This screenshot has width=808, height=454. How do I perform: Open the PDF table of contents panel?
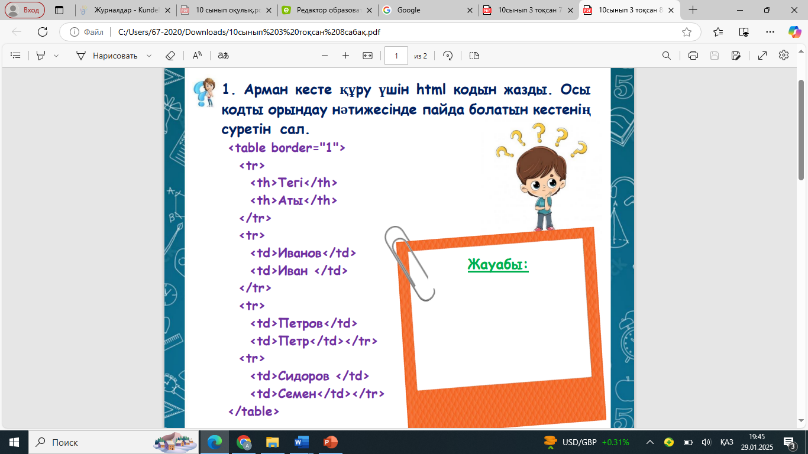click(x=15, y=56)
